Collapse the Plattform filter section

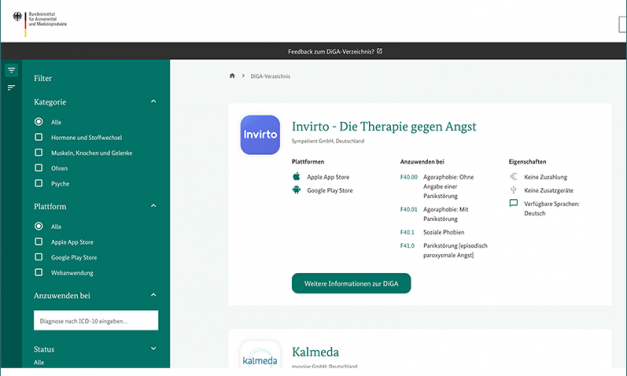click(x=153, y=206)
